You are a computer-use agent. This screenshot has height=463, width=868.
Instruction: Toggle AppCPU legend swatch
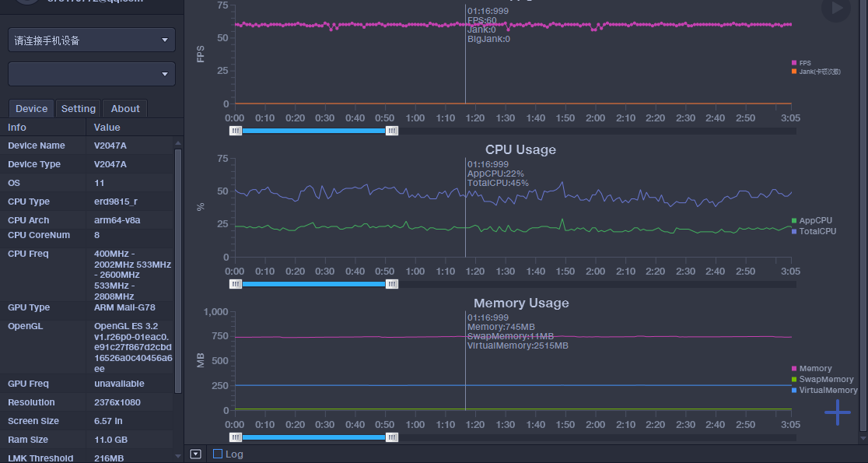(x=794, y=221)
